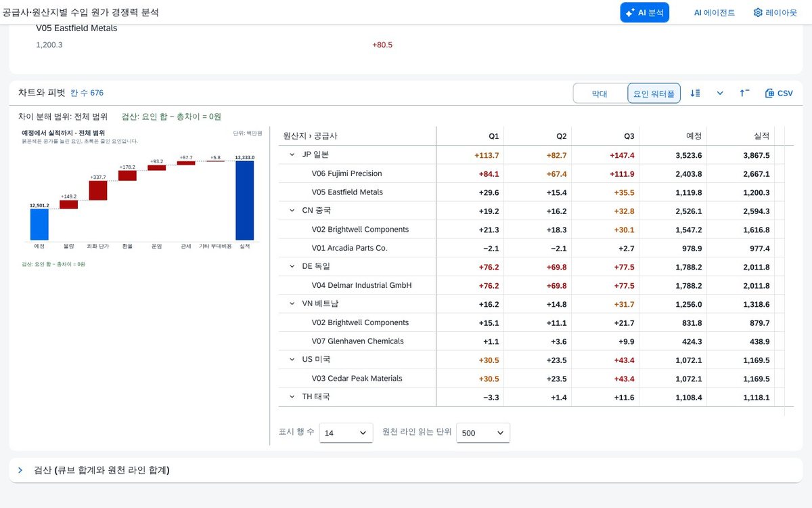Click the 외화 단가 waterfall bar
This screenshot has height=508, width=812.
click(x=98, y=190)
